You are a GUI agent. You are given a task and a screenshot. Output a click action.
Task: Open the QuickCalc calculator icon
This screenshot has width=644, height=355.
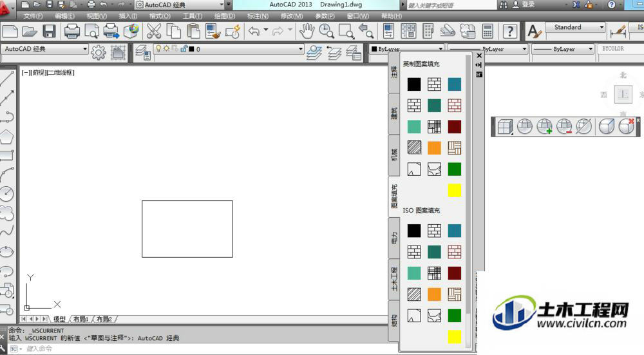(x=488, y=31)
